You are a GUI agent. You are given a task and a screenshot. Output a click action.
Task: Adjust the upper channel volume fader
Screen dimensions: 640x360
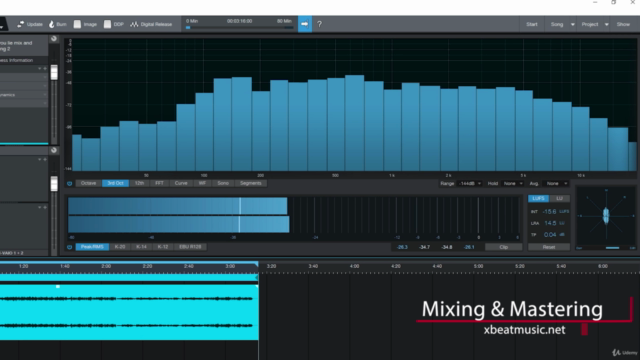click(54, 73)
